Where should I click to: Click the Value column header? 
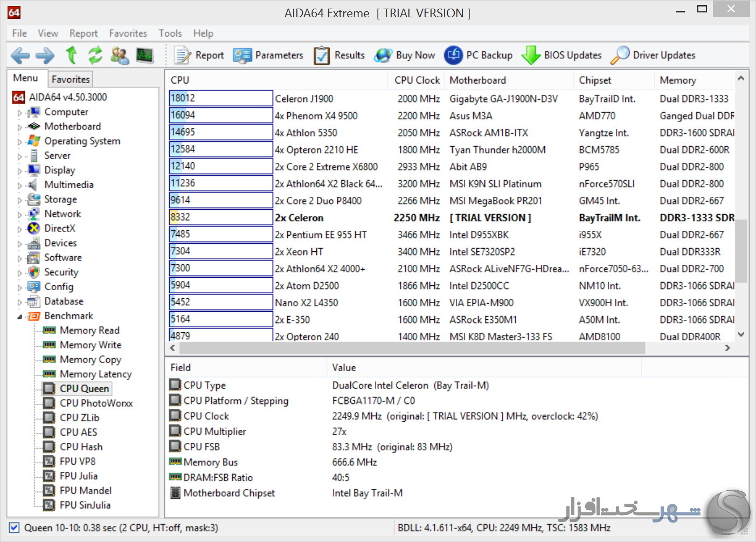tap(484, 367)
